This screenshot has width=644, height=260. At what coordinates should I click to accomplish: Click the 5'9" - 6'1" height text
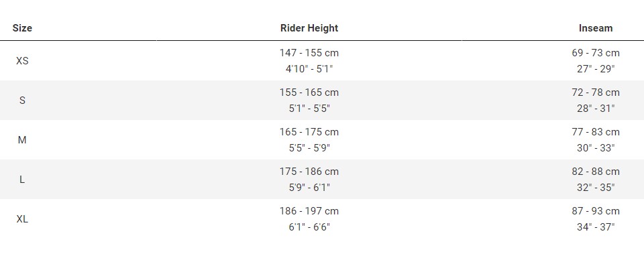tap(309, 188)
